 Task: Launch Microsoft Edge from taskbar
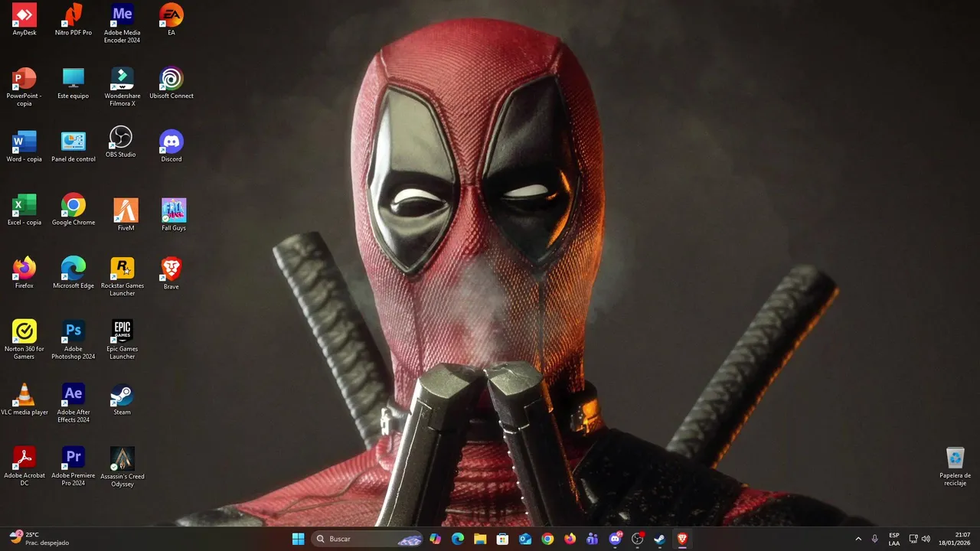click(458, 539)
